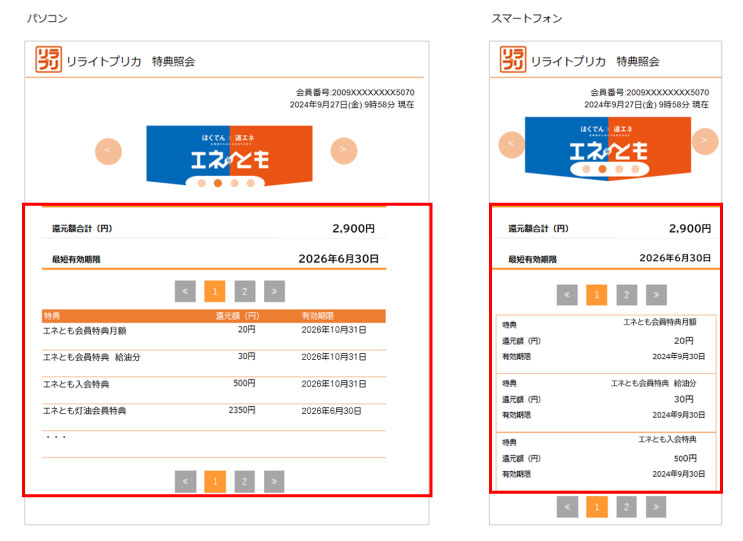Click next banner arrow in the パソコン view
This screenshot has width=743, height=541.
[x=344, y=151]
